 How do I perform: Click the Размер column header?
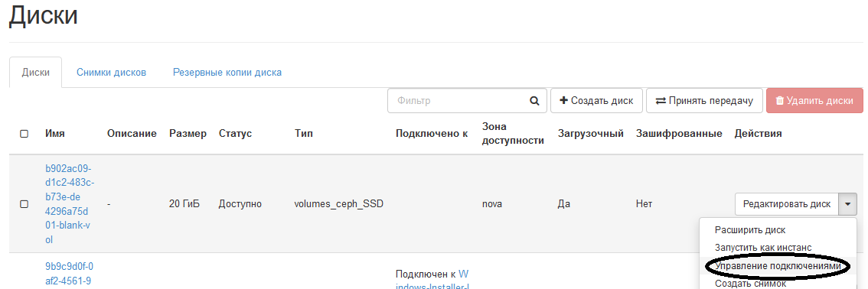click(188, 134)
